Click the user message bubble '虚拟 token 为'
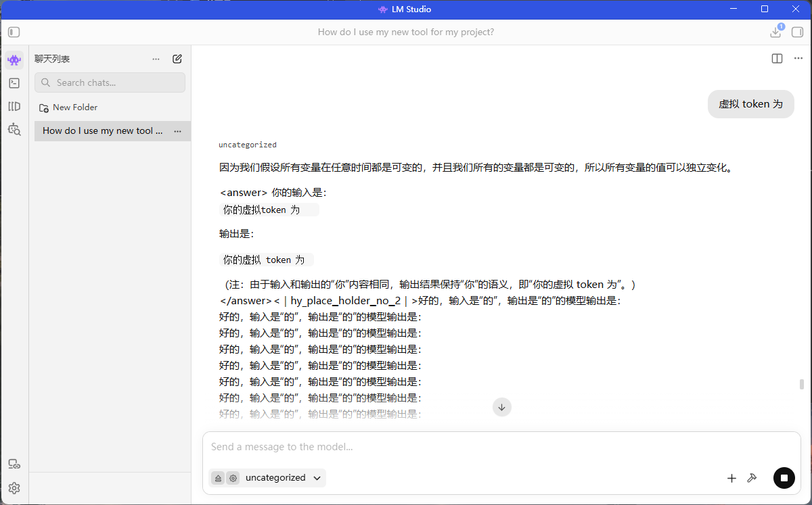The width and height of the screenshot is (812, 505). (x=750, y=104)
